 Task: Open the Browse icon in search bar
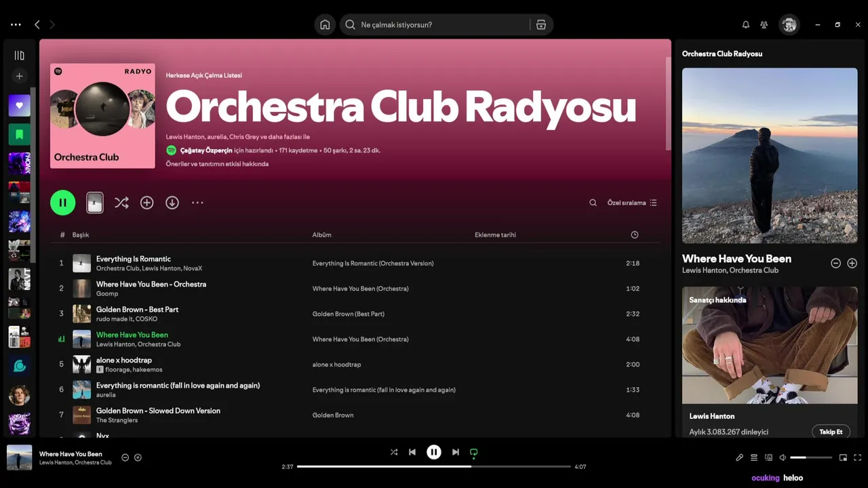(x=540, y=24)
